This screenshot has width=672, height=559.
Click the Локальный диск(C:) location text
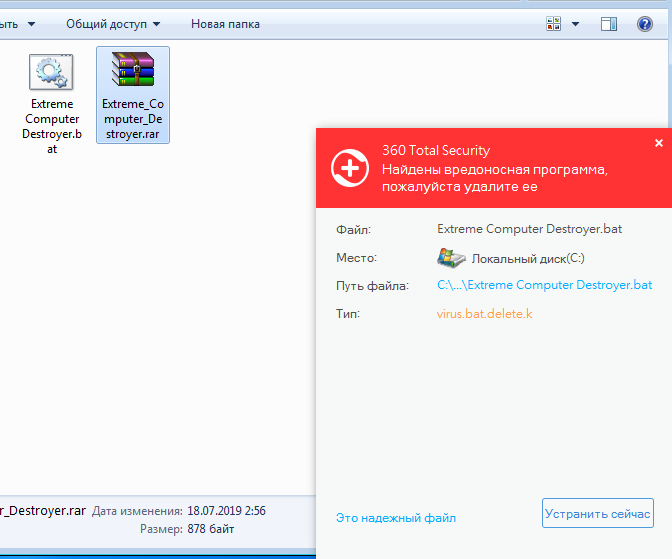[528, 258]
